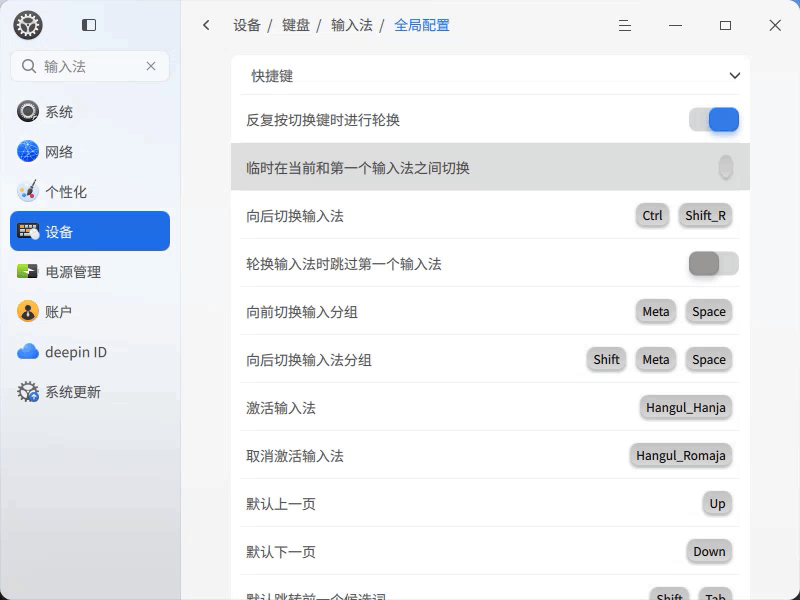
Task: Click 向前切换输入分组 label
Action: [302, 312]
